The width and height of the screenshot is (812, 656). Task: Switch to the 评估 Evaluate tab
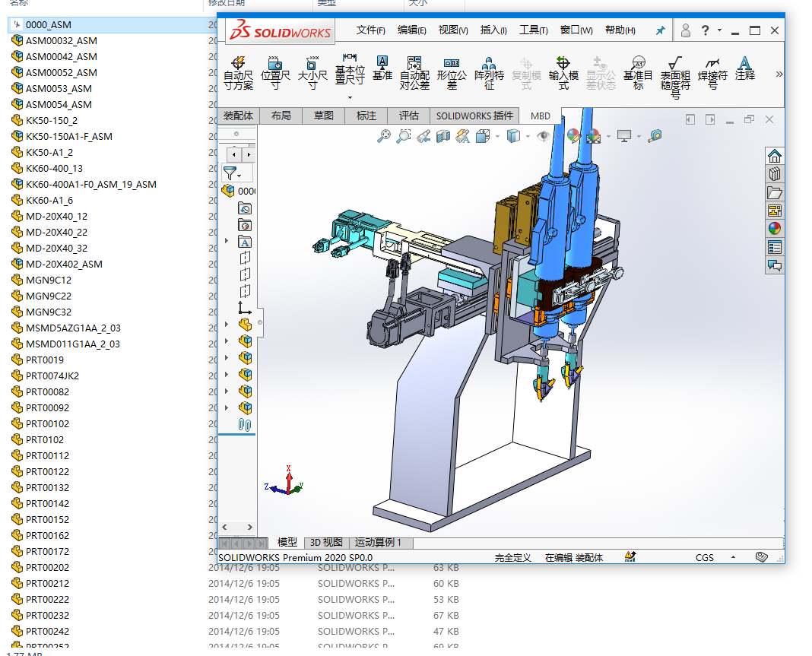[408, 116]
